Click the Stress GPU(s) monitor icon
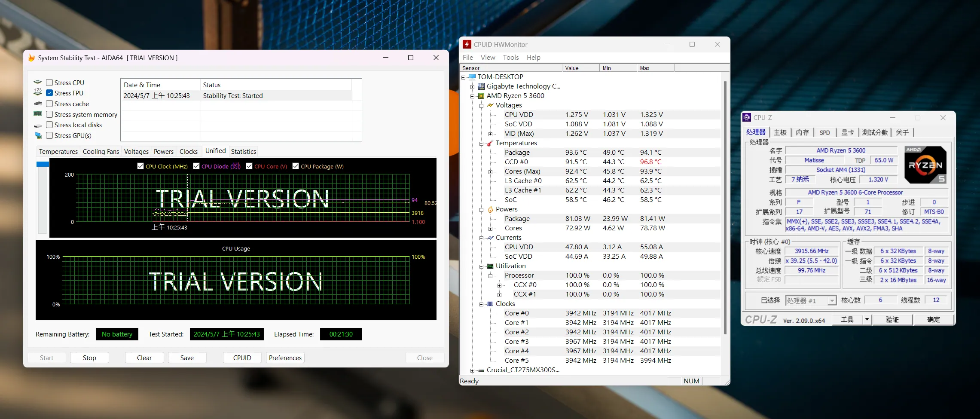Viewport: 980px width, 419px height. pos(38,135)
